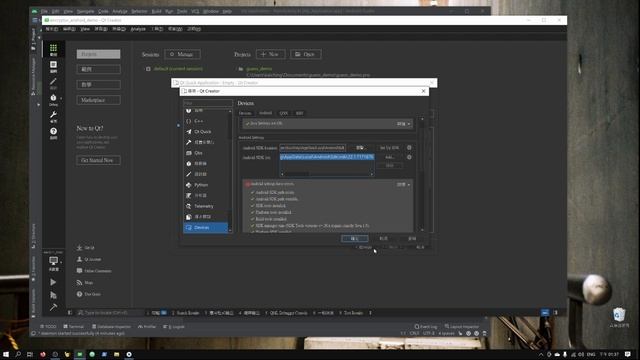Image resolution: width=640 pixels, height=360 pixels.
Task: Select Devices category in options list
Action: (x=206, y=227)
